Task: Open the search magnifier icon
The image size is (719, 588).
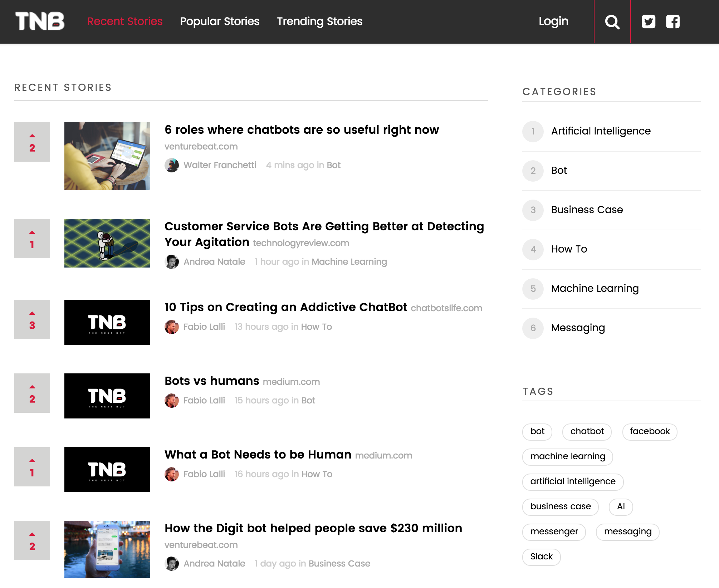Action: coord(612,22)
